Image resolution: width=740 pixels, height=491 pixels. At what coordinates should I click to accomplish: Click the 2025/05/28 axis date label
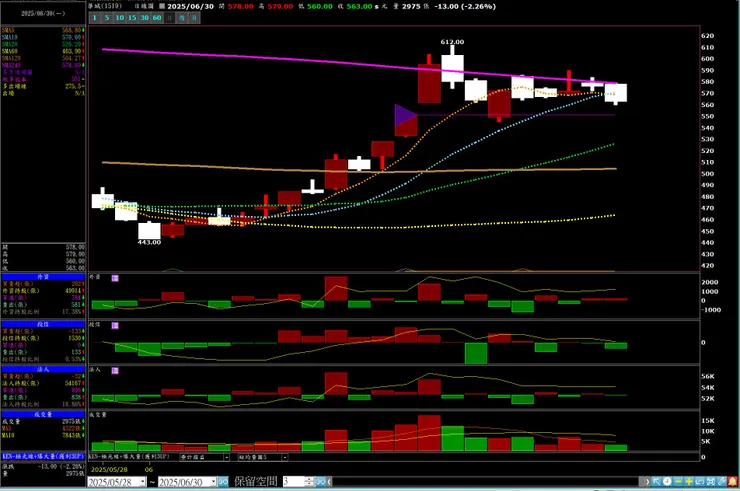click(109, 470)
